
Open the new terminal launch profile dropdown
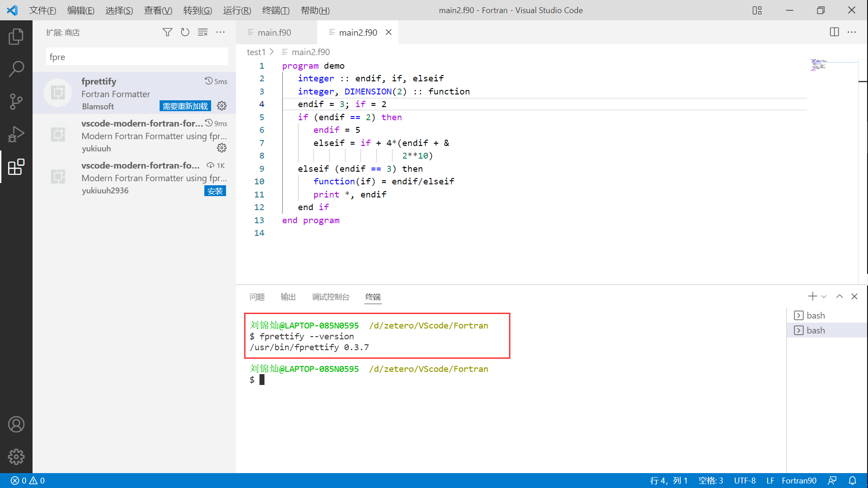tap(824, 297)
